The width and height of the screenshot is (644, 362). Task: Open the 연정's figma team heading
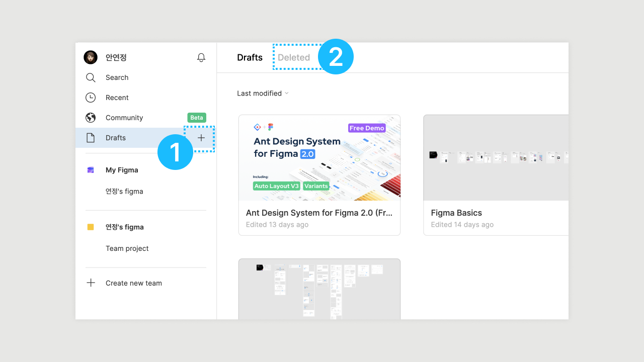pyautogui.click(x=125, y=227)
